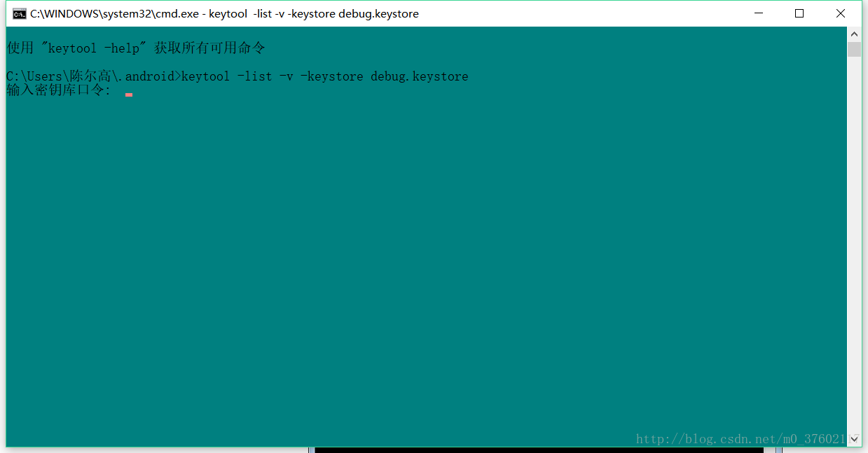
Task: Click the window title text in the title bar
Action: (x=224, y=14)
